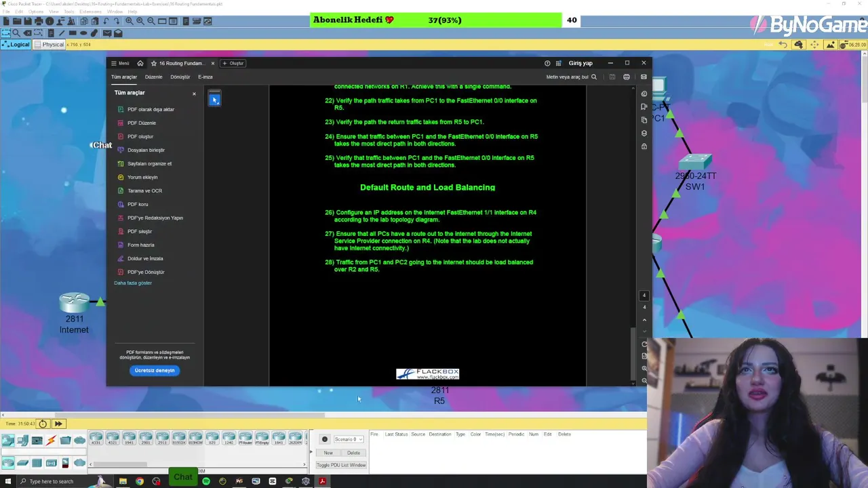Image resolution: width=868 pixels, height=488 pixels.
Task: Open the layers panel in PDF sidebar
Action: coord(644,133)
